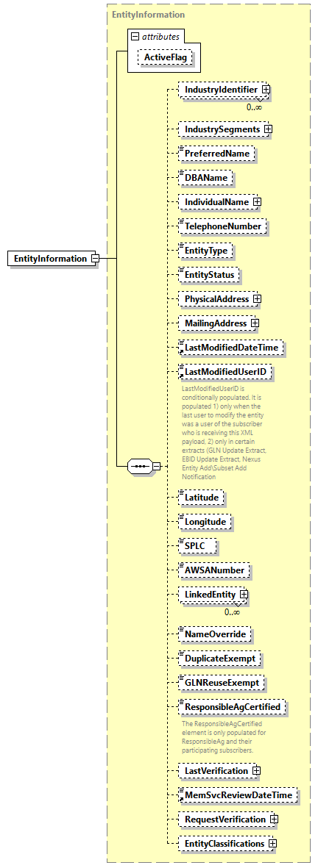Expand the EntityClassifications plus icon
Viewport: 318px width, 868px height.
272,843
